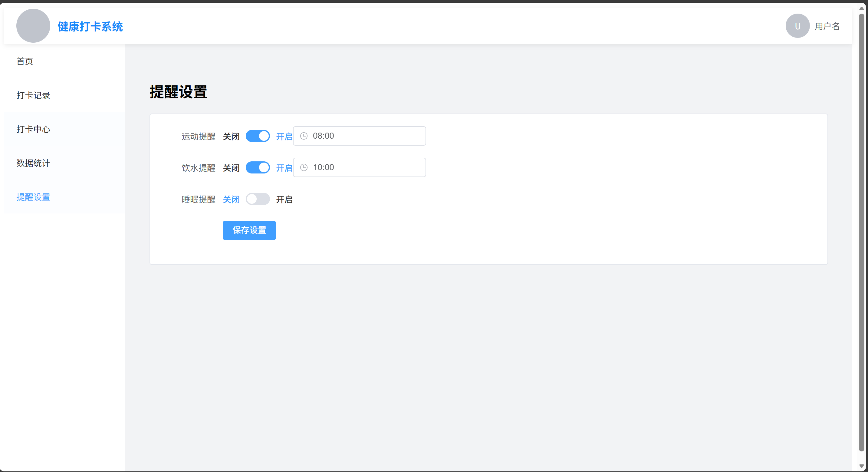Image resolution: width=868 pixels, height=472 pixels.
Task: Click 开启 next to sleep reminder toggle
Action: click(284, 199)
